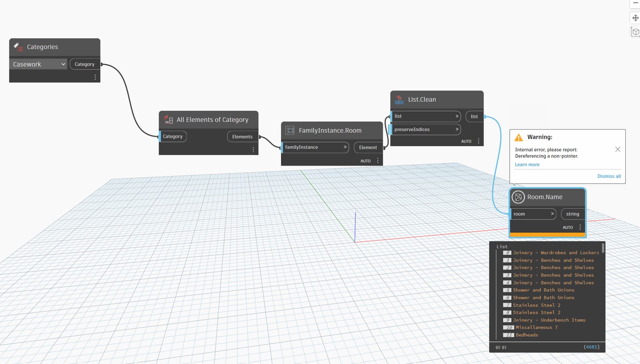The width and height of the screenshot is (640, 364).
Task: Click the yellow warning triangle icon
Action: coord(519,137)
